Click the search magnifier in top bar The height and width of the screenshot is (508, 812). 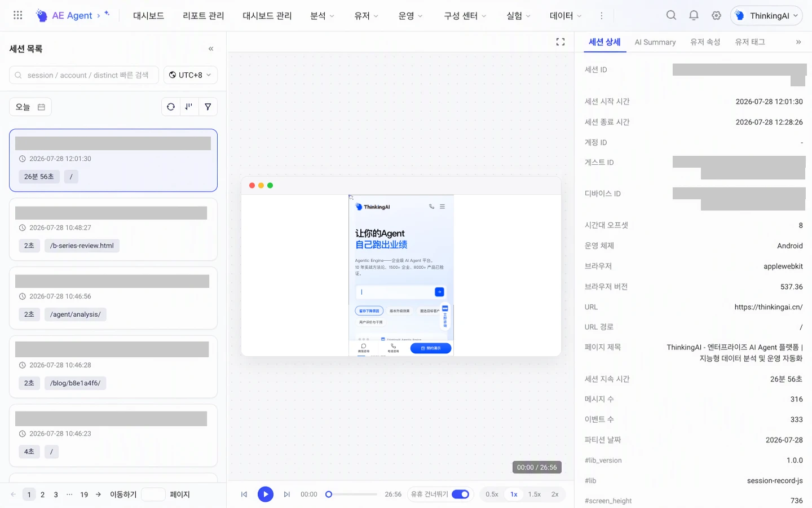point(671,15)
